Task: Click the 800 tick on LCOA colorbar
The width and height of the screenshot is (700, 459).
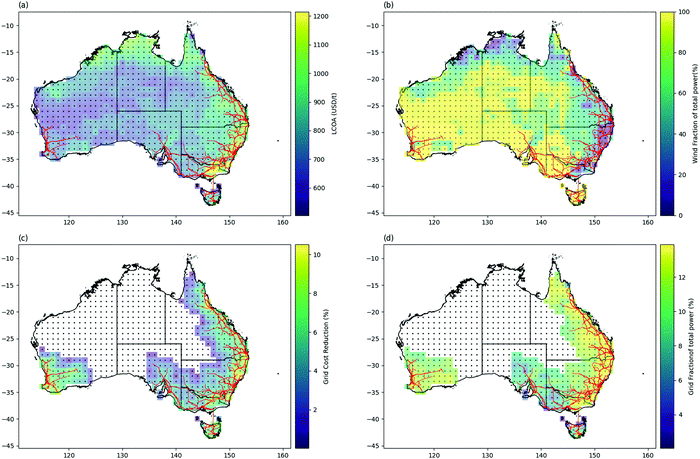Action: click(x=320, y=131)
